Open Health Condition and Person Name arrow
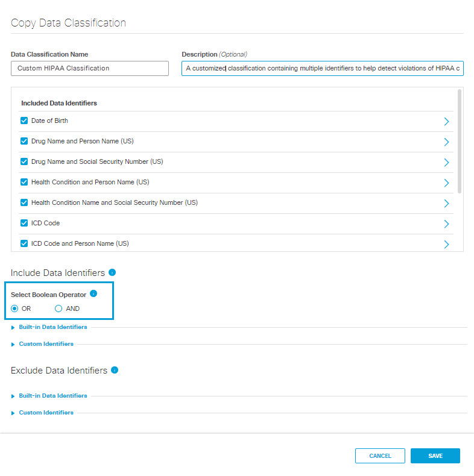Screen dimensions: 474x476 pos(446,183)
